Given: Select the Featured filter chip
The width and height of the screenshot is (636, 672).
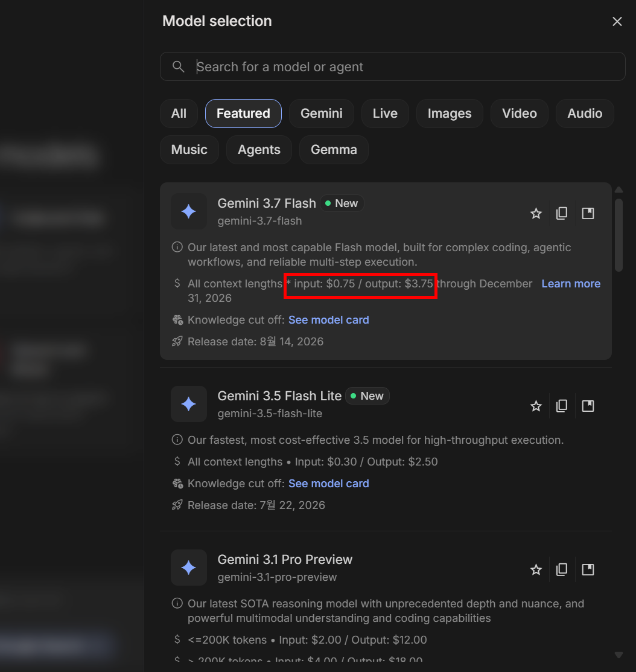Looking at the screenshot, I should 243,114.
